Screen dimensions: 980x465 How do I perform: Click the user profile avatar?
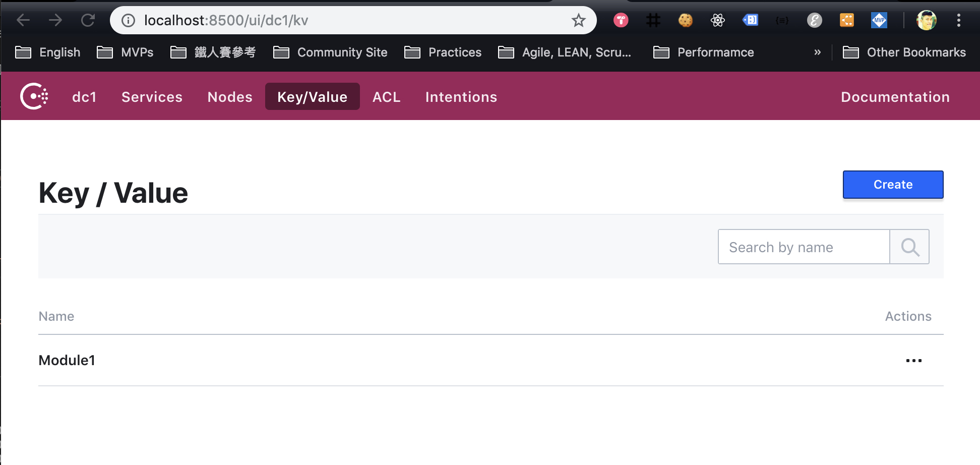(x=926, y=21)
